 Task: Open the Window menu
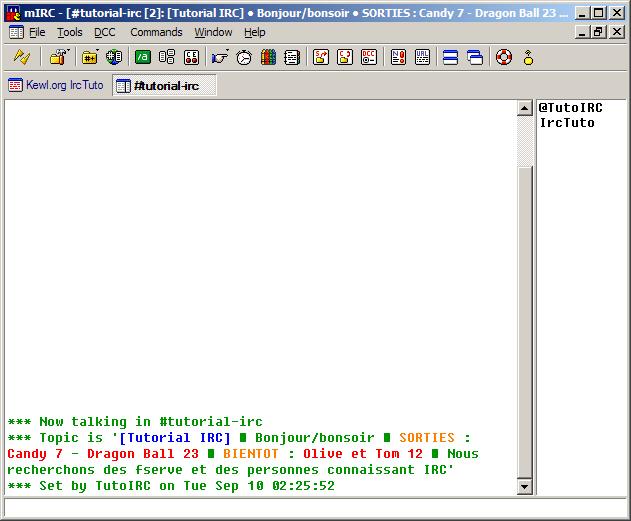coord(213,32)
